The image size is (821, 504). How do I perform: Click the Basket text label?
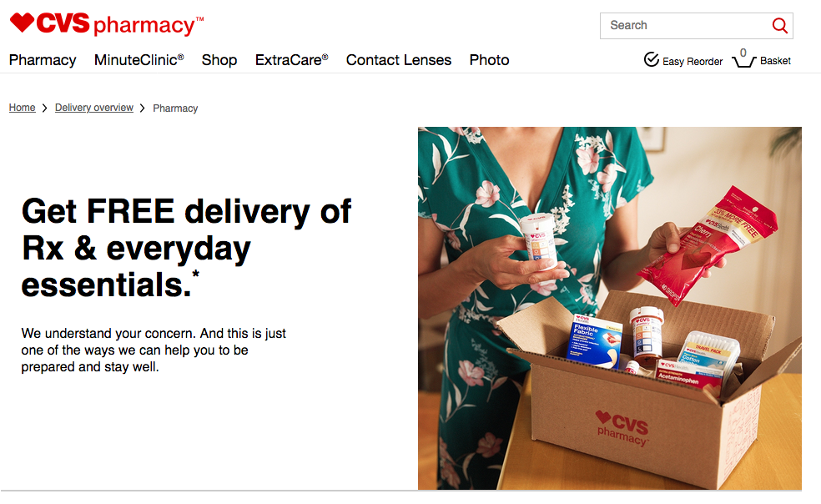(775, 61)
